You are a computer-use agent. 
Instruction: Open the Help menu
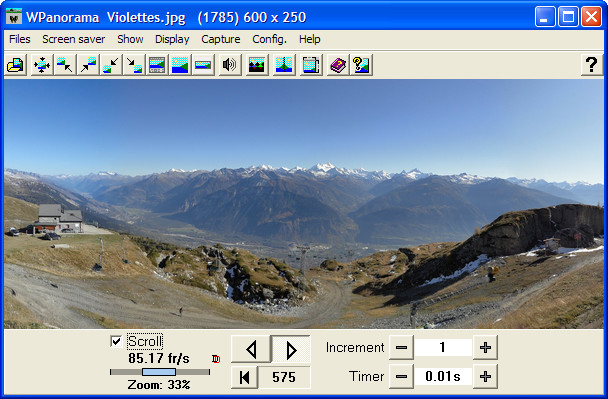click(309, 39)
